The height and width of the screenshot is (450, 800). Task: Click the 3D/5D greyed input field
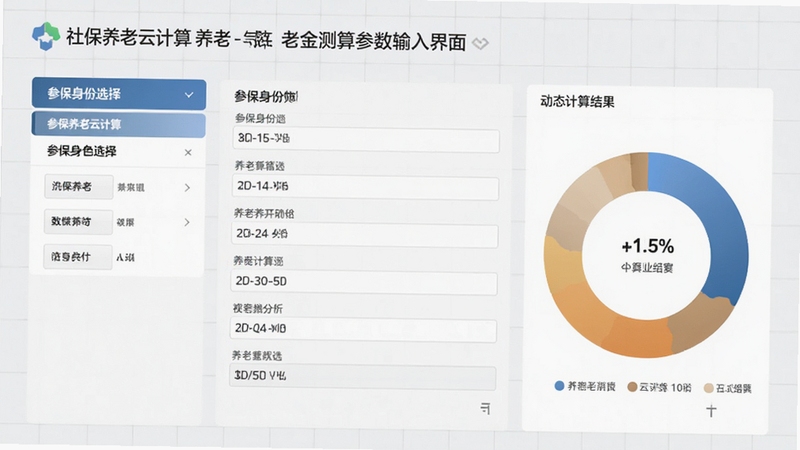click(362, 377)
